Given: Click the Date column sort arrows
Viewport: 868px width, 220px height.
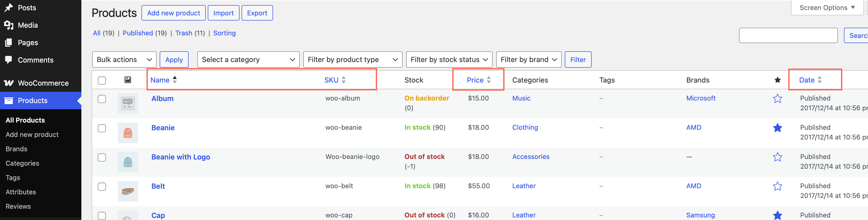Looking at the screenshot, I should pos(819,80).
